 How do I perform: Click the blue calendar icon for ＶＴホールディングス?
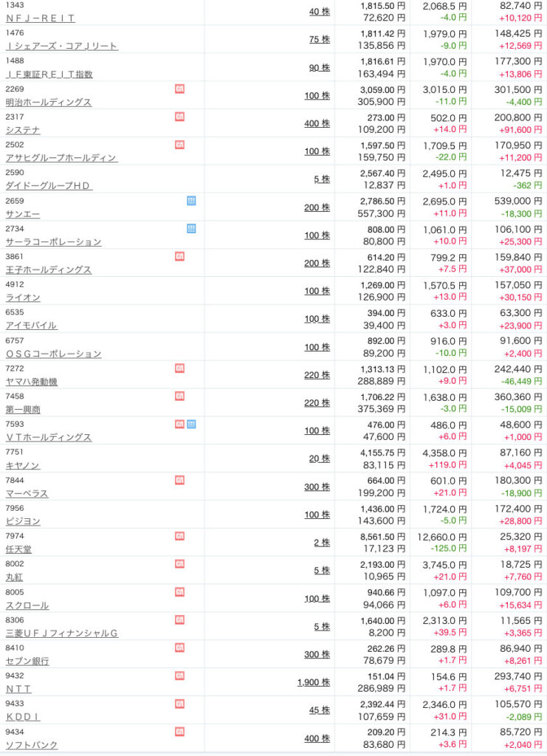pyautogui.click(x=191, y=424)
